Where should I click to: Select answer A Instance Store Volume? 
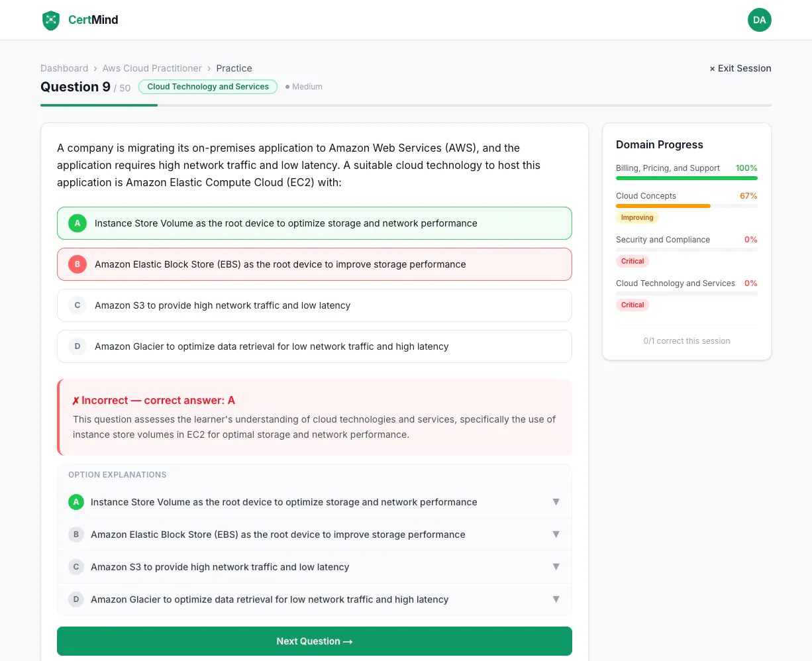pyautogui.click(x=315, y=223)
